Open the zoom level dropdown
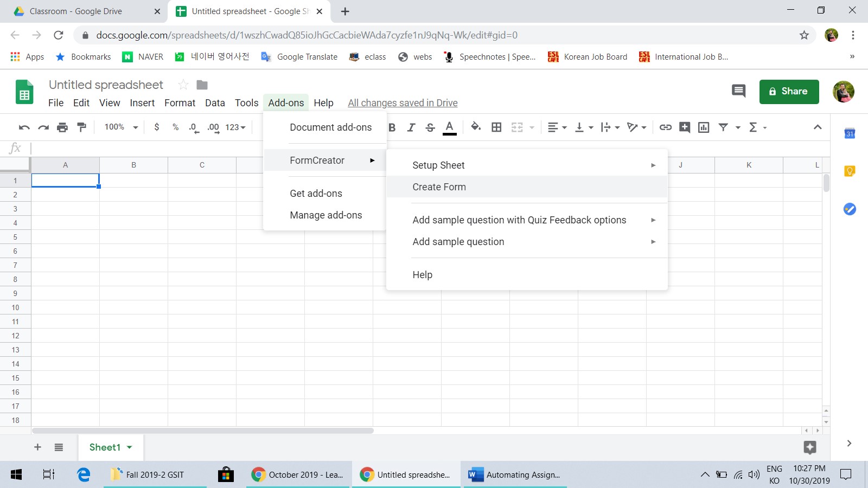The width and height of the screenshot is (868, 488). pos(121,127)
